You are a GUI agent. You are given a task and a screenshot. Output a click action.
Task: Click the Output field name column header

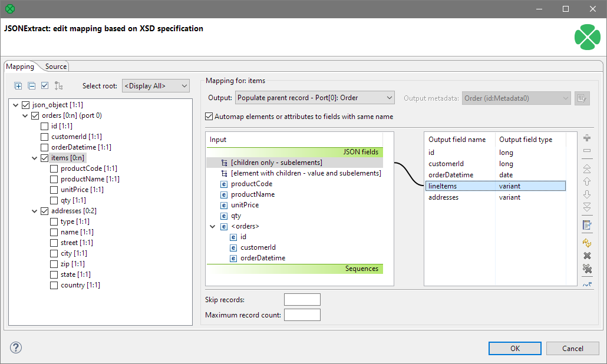(x=460, y=140)
